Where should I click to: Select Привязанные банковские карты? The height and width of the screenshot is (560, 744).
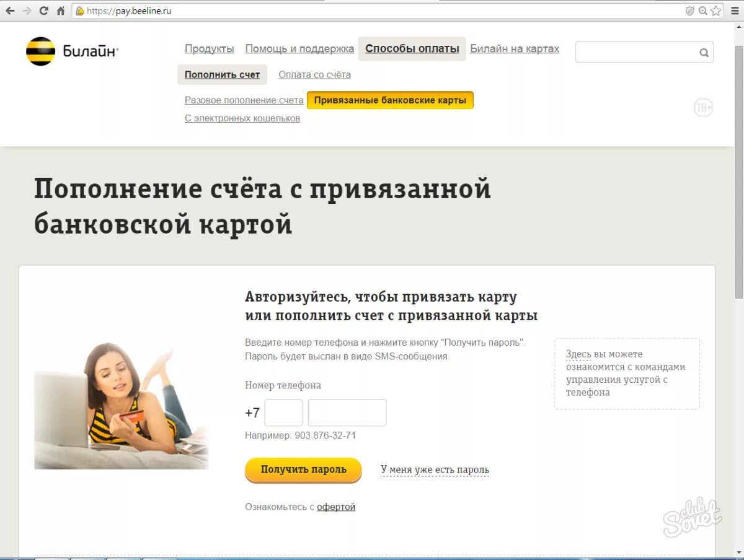pyautogui.click(x=390, y=100)
